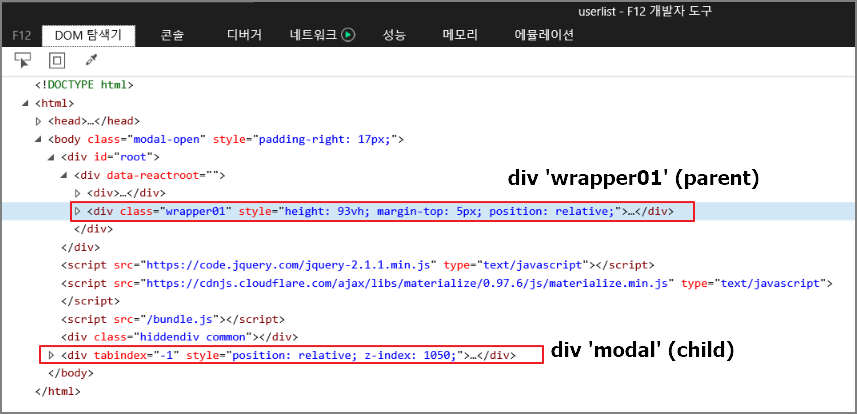Switch to the 네트워크 tab
The width and height of the screenshot is (857, 414).
(x=313, y=36)
